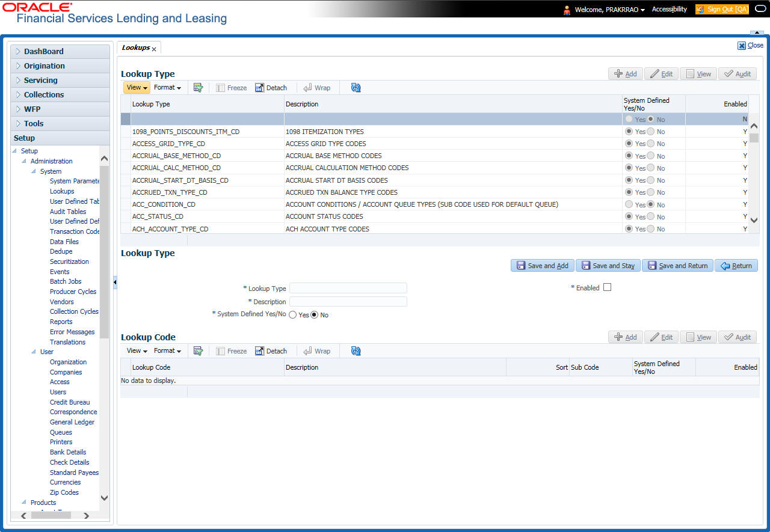The height and width of the screenshot is (532, 770).
Task: Open the Format dropdown in Lookup Type toolbar
Action: (167, 88)
